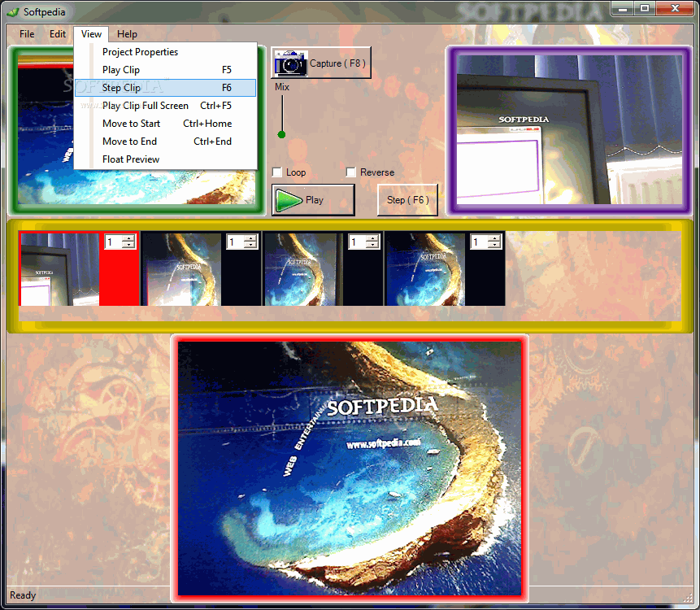This screenshot has width=700, height=610.
Task: Click the fourth frame's duration number field
Action: coord(480,242)
